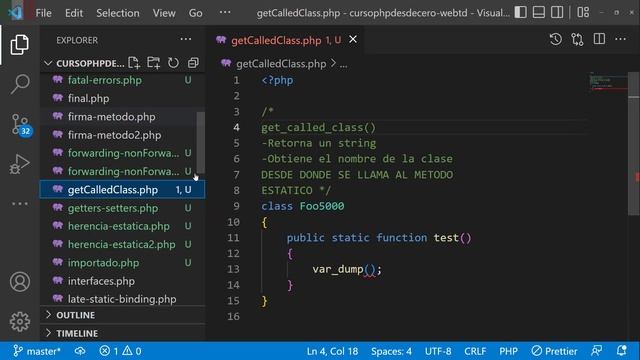Viewport: 640px width, 360px height.
Task: Open the View menu
Action: 164,13
